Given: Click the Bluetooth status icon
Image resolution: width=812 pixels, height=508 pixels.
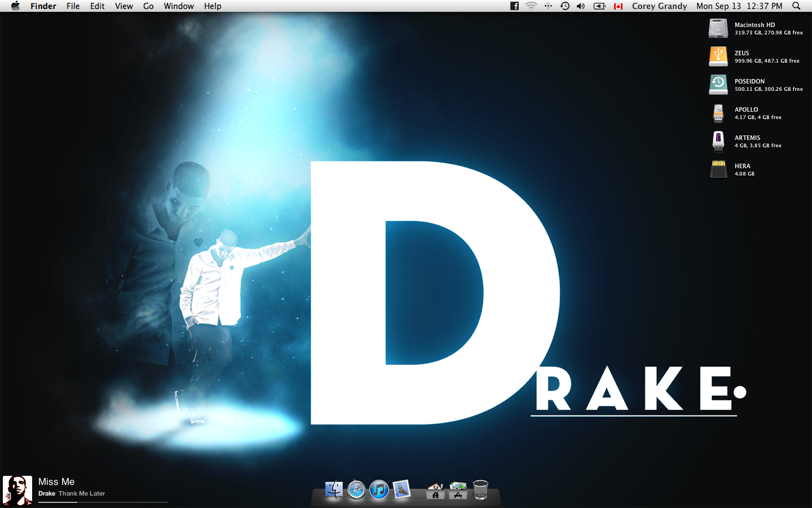Looking at the screenshot, I should pyautogui.click(x=548, y=6).
